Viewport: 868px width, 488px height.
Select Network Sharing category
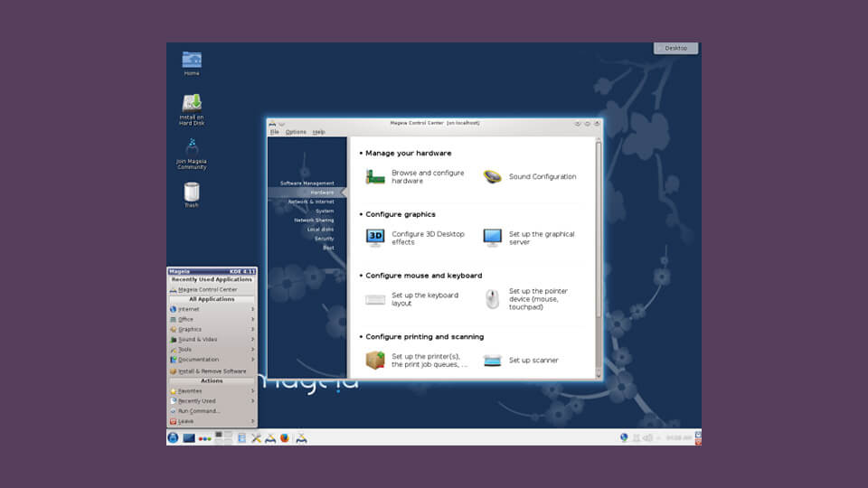[314, 221]
